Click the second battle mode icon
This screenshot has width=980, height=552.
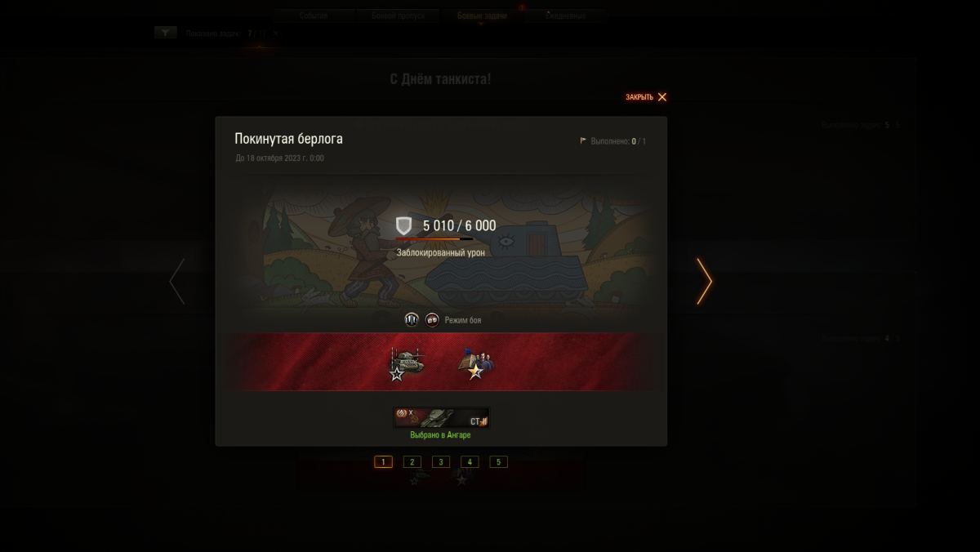tap(432, 320)
